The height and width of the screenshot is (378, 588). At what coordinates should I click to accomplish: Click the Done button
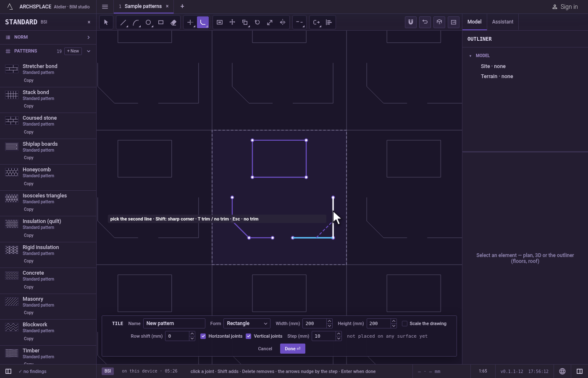pos(293,349)
